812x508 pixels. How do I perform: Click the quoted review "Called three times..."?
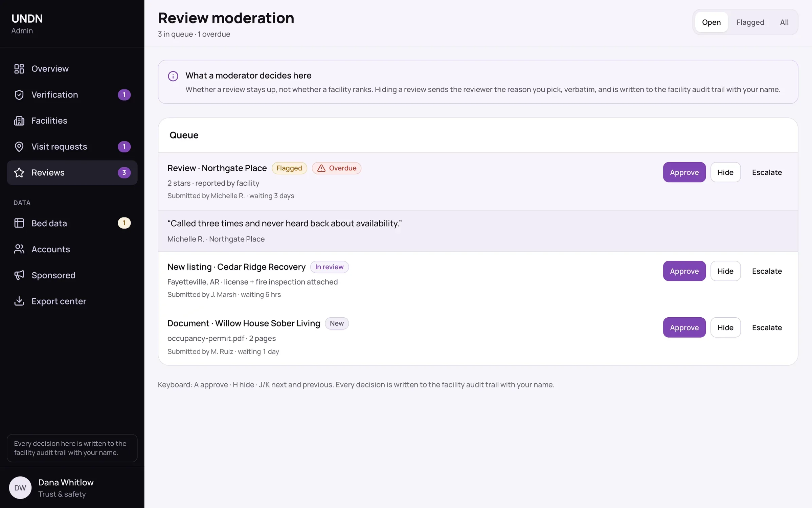coord(285,224)
